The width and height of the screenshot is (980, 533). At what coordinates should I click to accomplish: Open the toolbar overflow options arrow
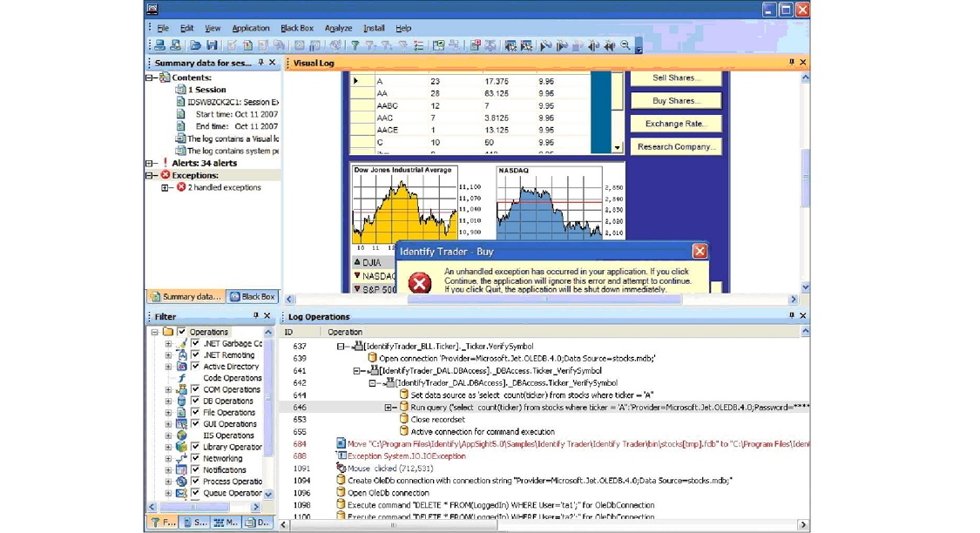(x=639, y=47)
